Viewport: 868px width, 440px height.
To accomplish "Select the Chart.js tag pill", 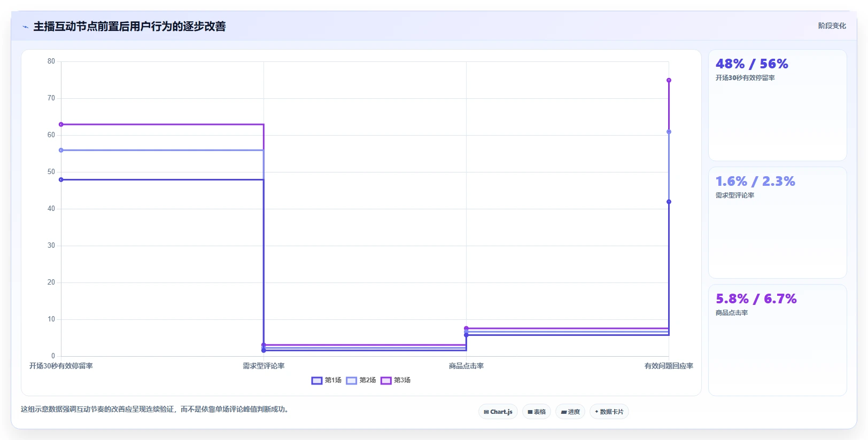I will [498, 412].
